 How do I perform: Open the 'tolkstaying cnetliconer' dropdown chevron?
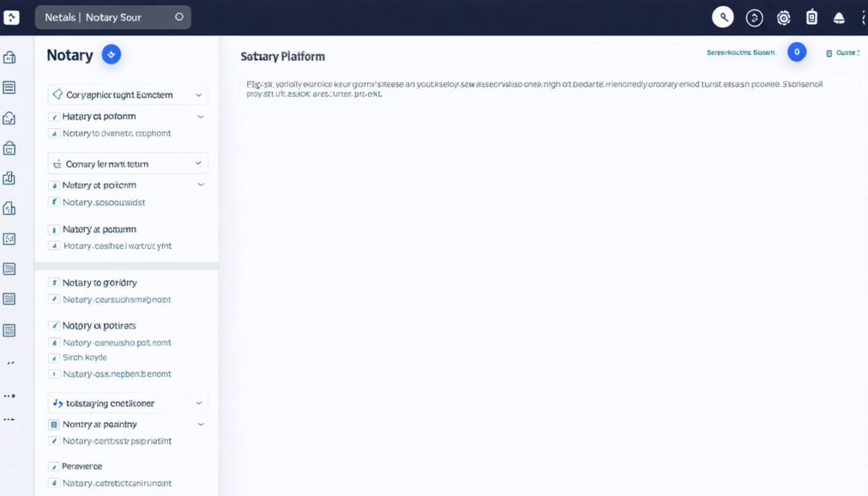pos(200,403)
